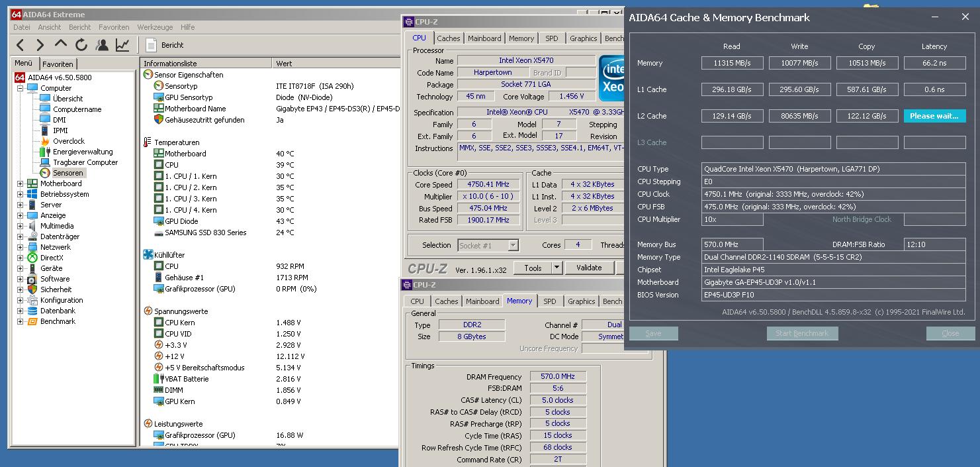Select Computername tree item

point(77,109)
